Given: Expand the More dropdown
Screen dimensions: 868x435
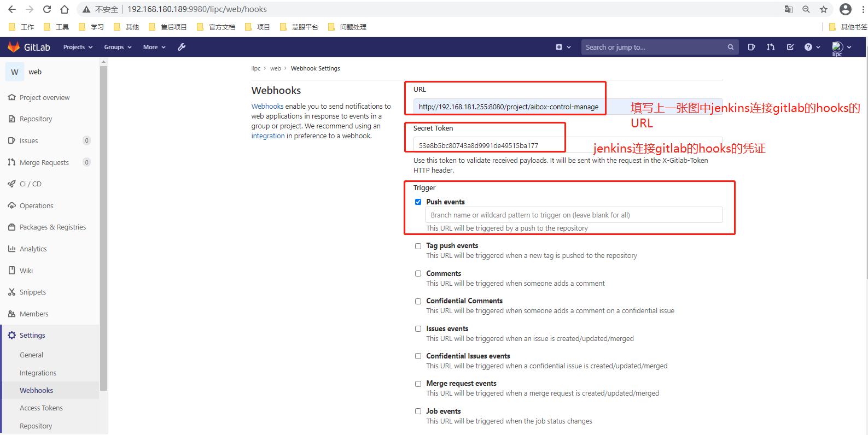Looking at the screenshot, I should [154, 47].
